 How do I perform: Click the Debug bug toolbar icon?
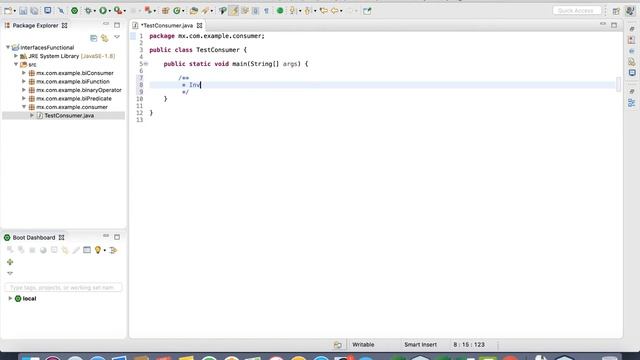click(x=88, y=11)
